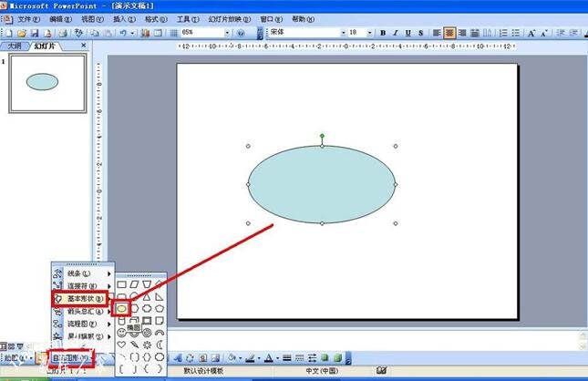The image size is (588, 381).
Task: Choose the crescent moon shape
Action: (160, 345)
